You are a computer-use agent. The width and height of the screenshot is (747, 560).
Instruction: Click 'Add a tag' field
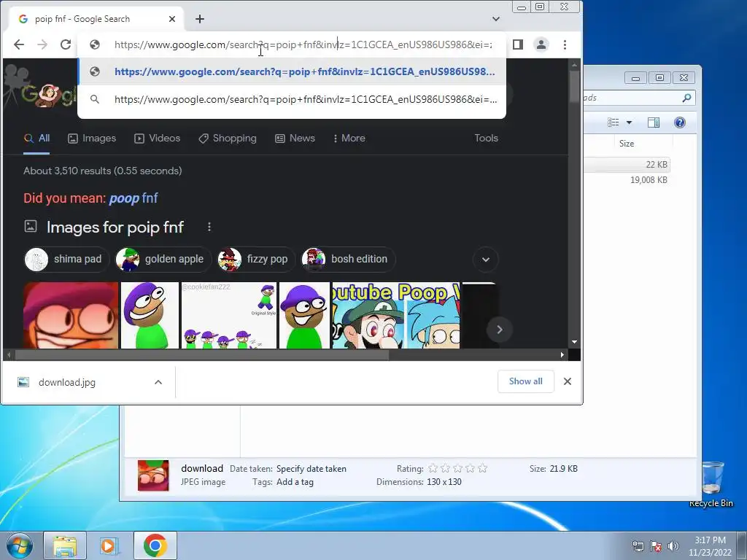click(295, 482)
